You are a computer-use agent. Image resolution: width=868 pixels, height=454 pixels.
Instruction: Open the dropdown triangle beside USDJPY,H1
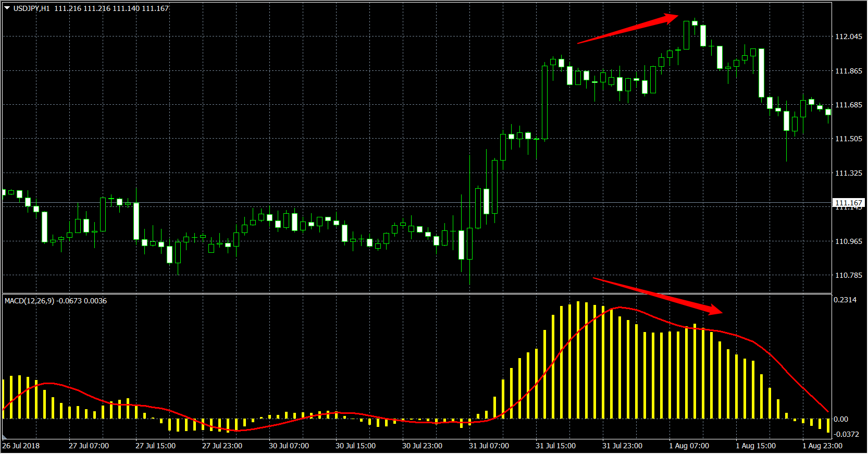[7, 8]
